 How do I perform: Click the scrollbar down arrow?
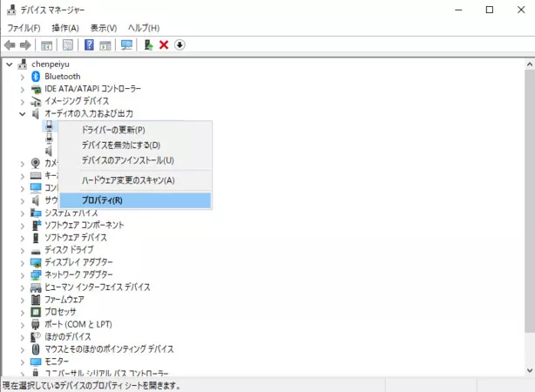530,370
